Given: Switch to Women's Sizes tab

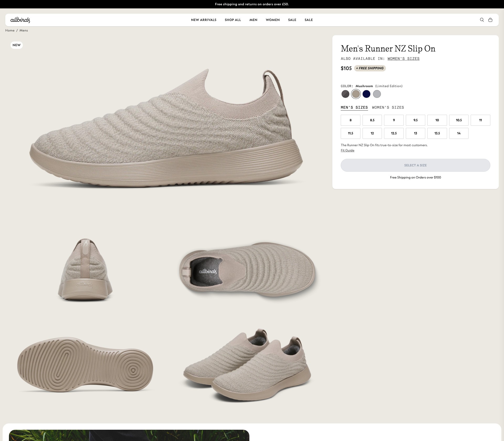Looking at the screenshot, I should click(x=388, y=107).
